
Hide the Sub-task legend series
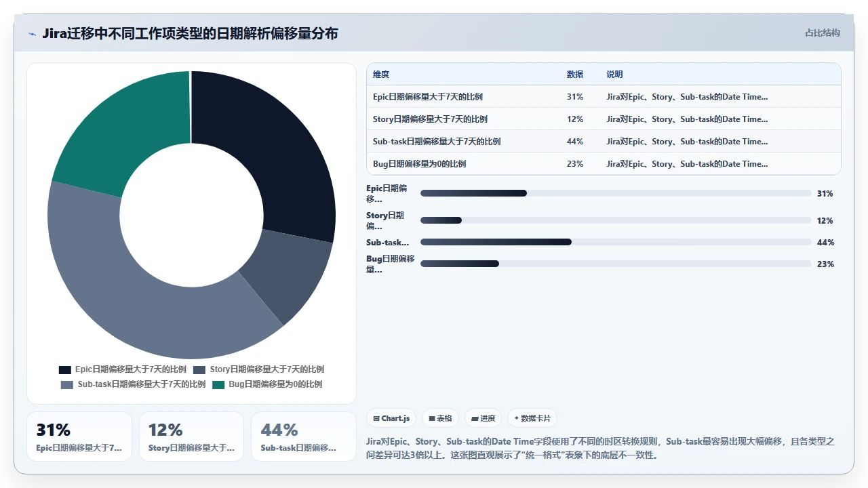(133, 384)
